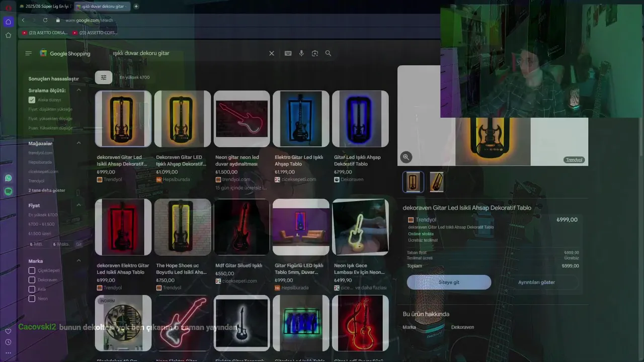
Task: Start voice search with microphone icon
Action: pos(301,53)
